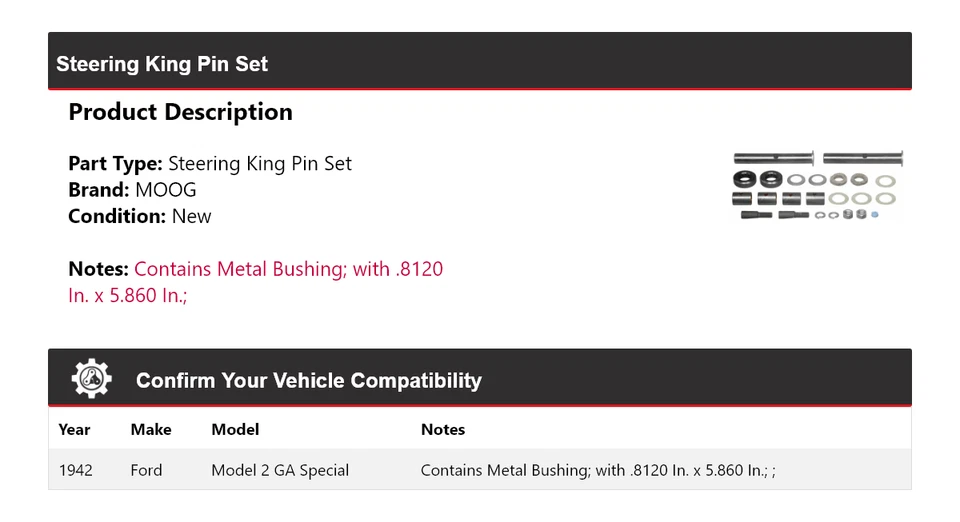Click the bold "Condition:" label
The width and height of the screenshot is (960, 522).
[x=116, y=216]
